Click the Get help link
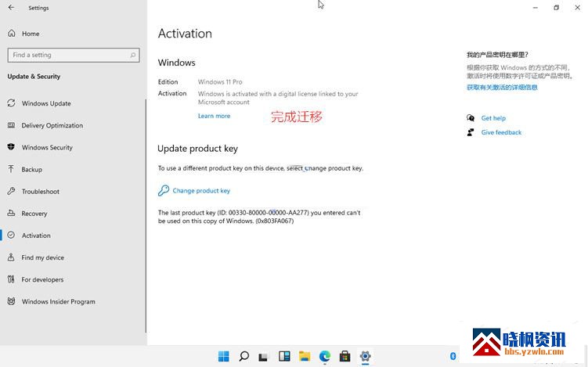 [493, 118]
